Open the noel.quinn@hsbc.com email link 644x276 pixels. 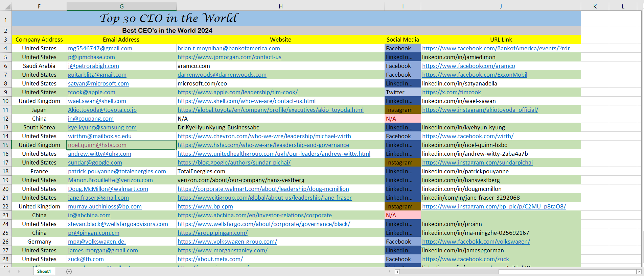tap(97, 145)
